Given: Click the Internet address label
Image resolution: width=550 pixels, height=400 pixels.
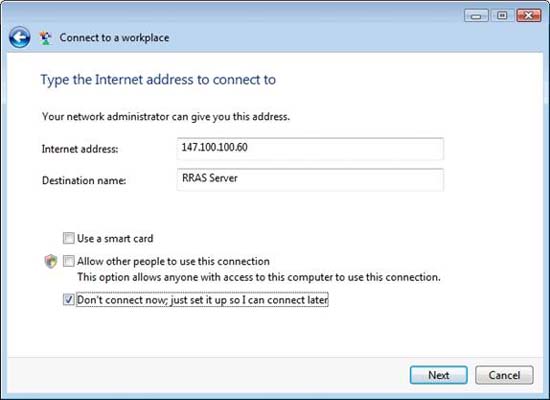Looking at the screenshot, I should tap(80, 149).
